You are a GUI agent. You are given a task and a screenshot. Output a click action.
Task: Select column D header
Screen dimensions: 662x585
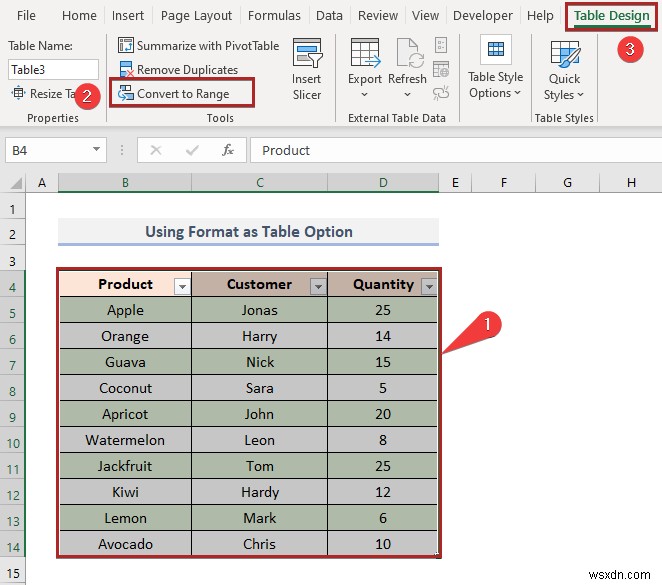[x=383, y=183]
